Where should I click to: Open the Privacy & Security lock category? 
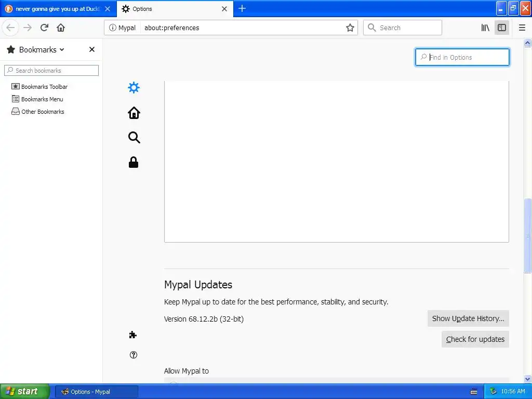tap(134, 163)
